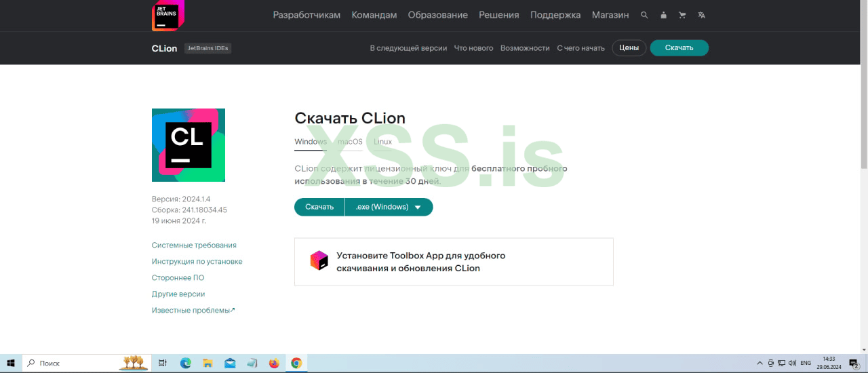Focus the taskbar Поиск search box
Image resolution: width=868 pixels, height=373 pixels.
[x=87, y=364]
